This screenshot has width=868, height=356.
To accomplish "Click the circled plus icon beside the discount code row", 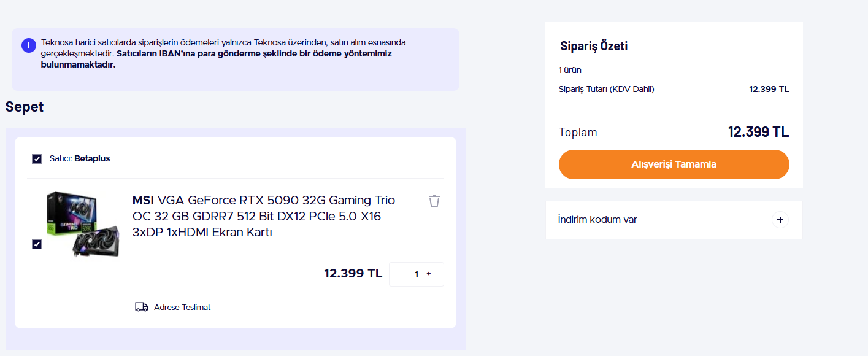I will [780, 220].
